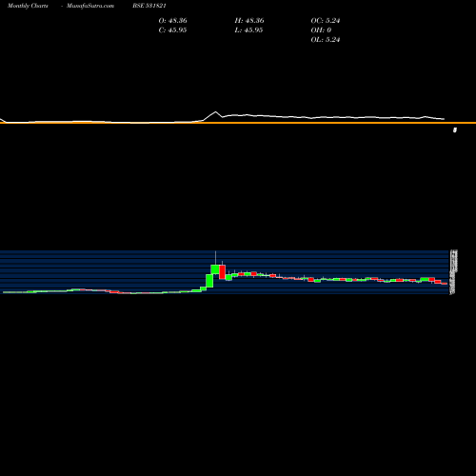
Task: Click the large red candlestick after the peak
Action: (222, 272)
